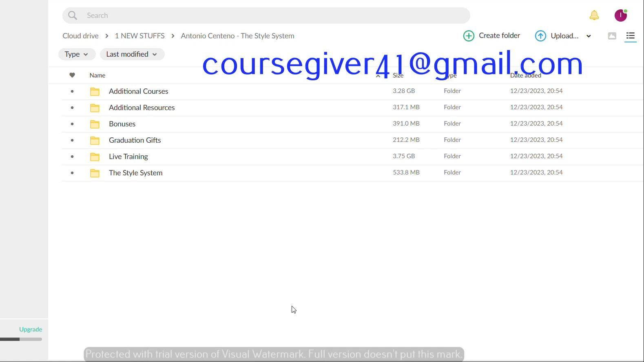Open the account avatar menu
Viewport: 644px width, 362px height.
[x=621, y=15]
